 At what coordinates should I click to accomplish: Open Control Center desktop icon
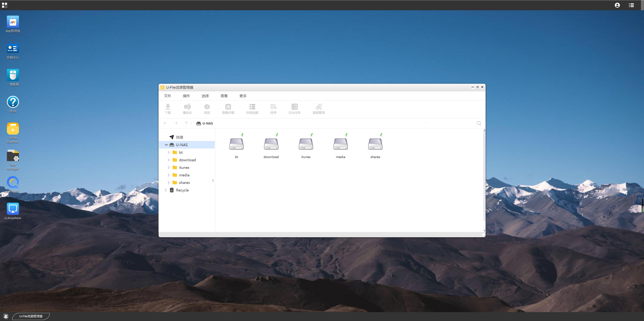(13, 51)
